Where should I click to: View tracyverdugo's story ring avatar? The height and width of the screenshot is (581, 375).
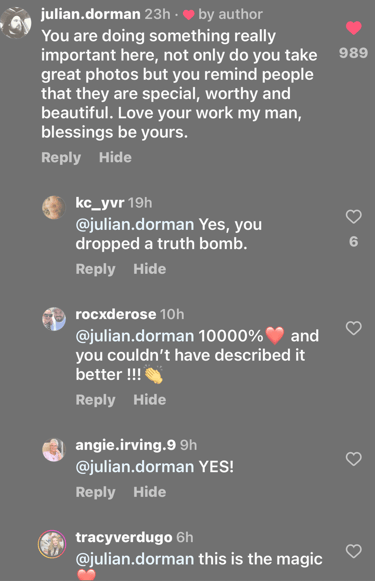[x=52, y=544]
